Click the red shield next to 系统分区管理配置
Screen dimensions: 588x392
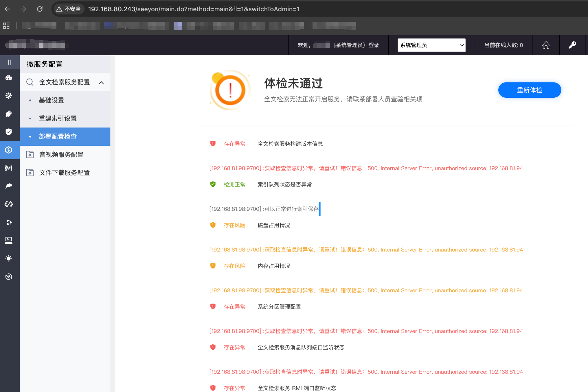(213, 307)
